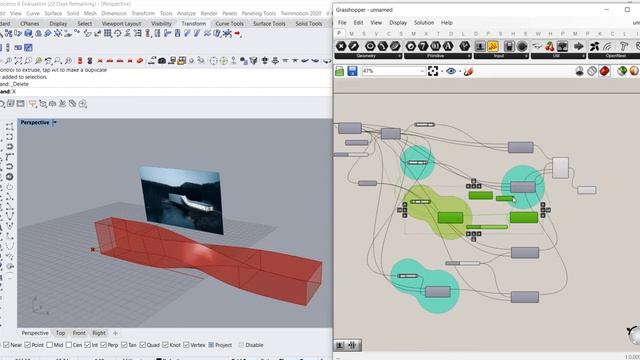Screen dimensions: 640x360
Task: Click the grey slider near canvas bottom center
Action: pyautogui.click(x=463, y=263)
